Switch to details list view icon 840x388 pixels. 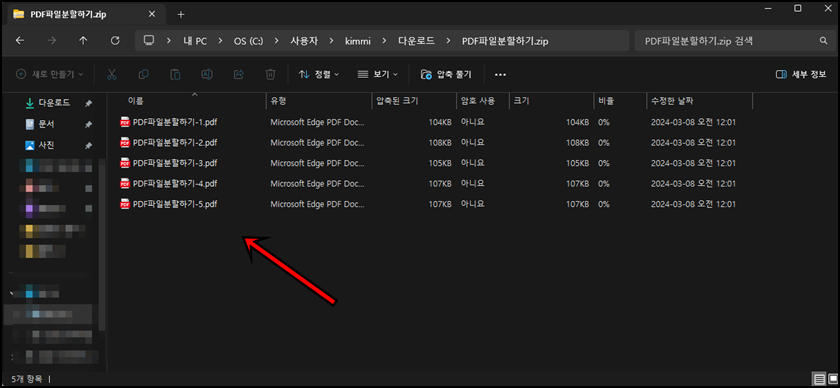[819, 379]
